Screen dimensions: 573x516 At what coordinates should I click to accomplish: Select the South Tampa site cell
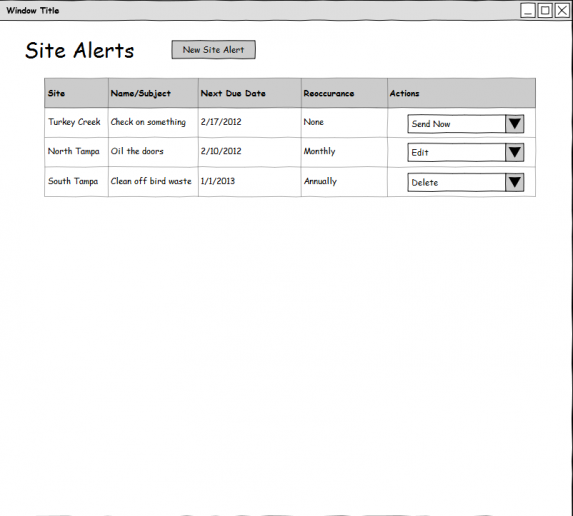[x=73, y=181]
